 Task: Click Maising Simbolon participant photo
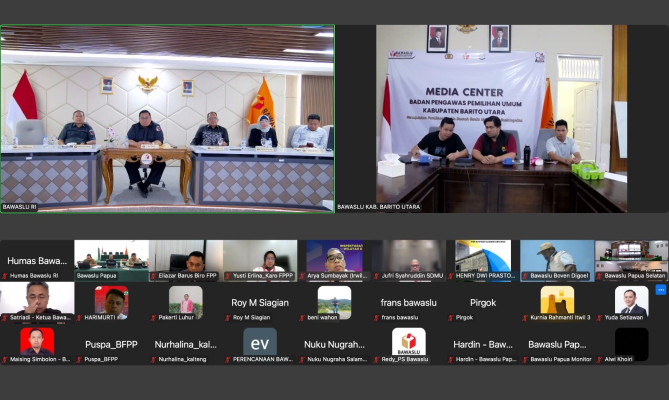click(37, 341)
